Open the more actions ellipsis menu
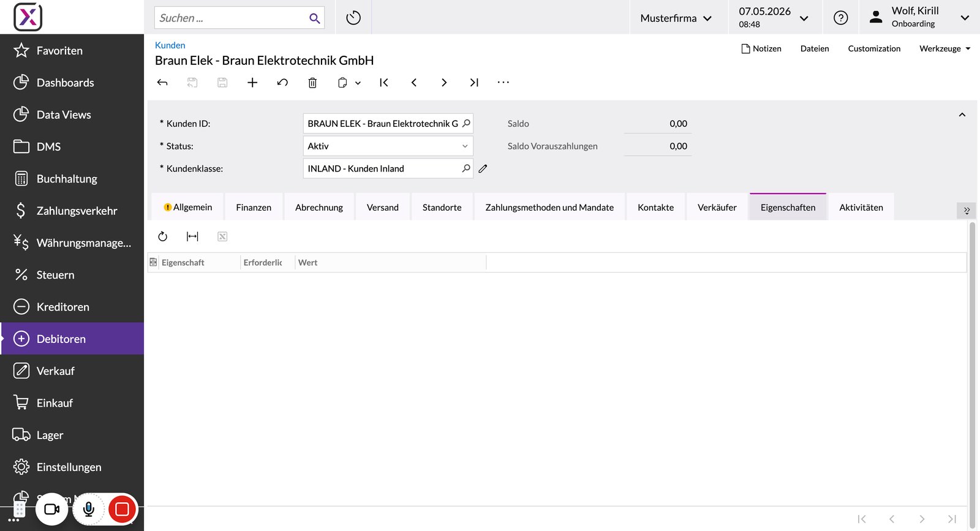This screenshot has height=531, width=980. [x=503, y=83]
